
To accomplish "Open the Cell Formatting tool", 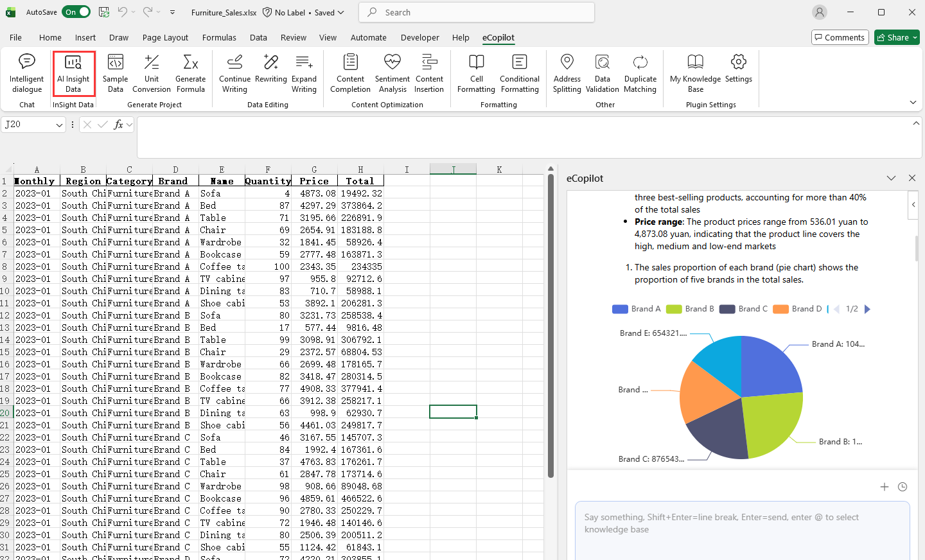I will click(476, 73).
